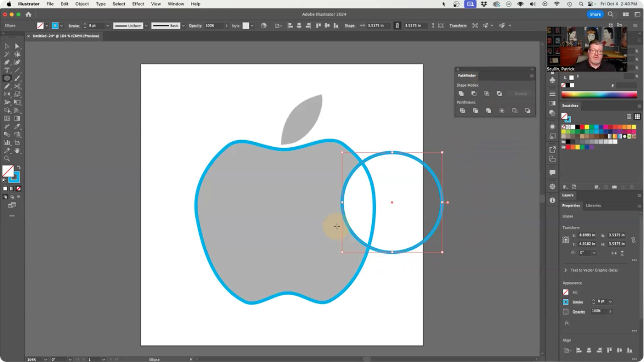Toggle constrain width and height link
This screenshot has height=362, width=644.
pos(397,25)
